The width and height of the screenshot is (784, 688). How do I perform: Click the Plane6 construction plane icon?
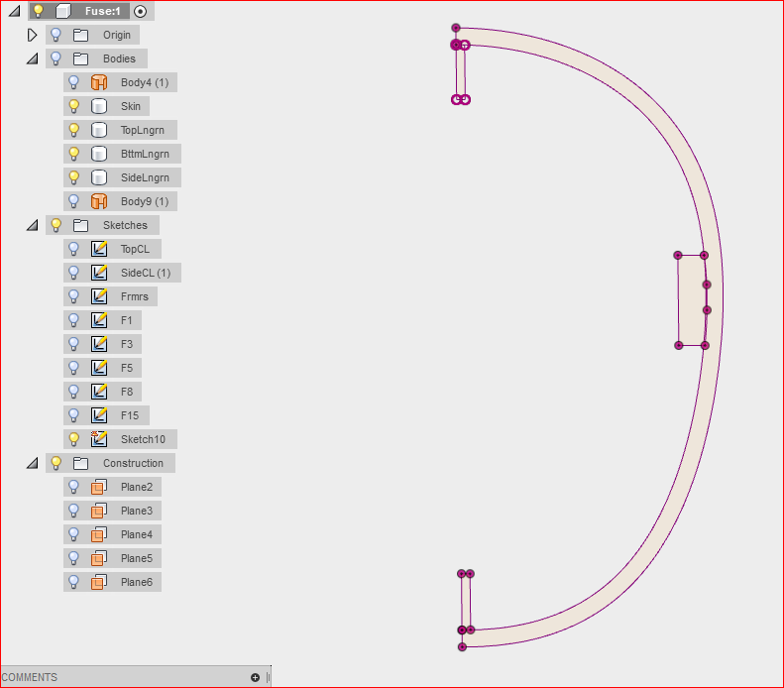click(x=99, y=582)
